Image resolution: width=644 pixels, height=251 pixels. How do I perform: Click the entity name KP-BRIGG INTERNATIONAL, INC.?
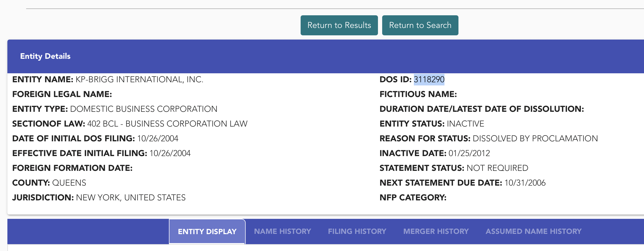coord(139,79)
